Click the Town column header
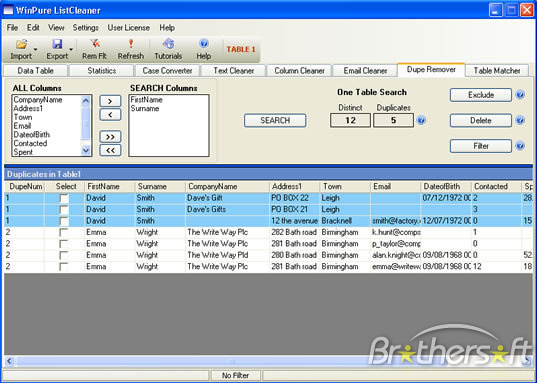 click(x=345, y=186)
